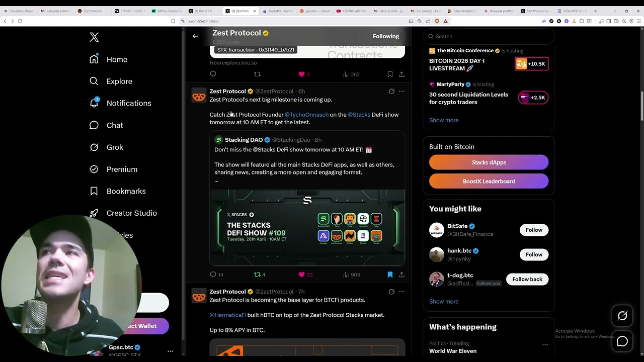Open account menu dots beside Gpsc.btc
The width and height of the screenshot is (644, 362).
coord(170,351)
